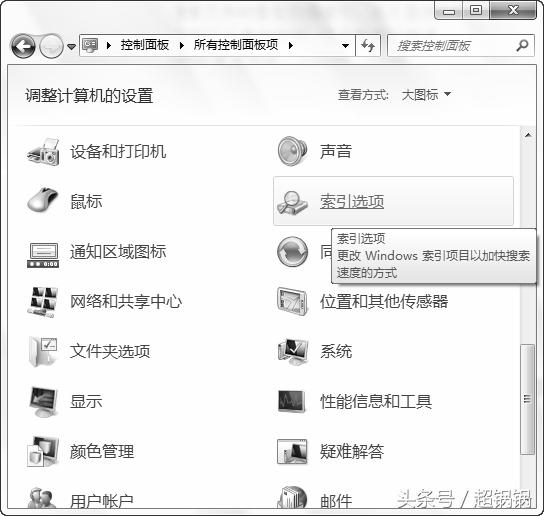
Task: Open the 邮件 link
Action: [x=335, y=501]
